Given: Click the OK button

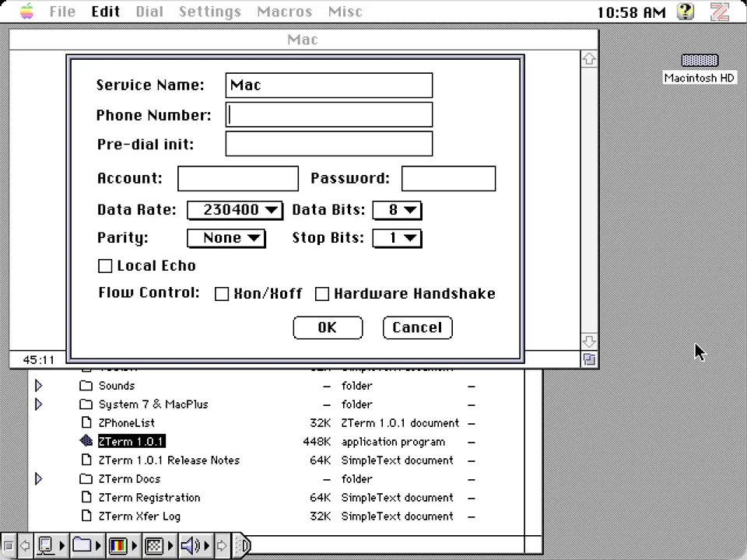Looking at the screenshot, I should tap(328, 327).
